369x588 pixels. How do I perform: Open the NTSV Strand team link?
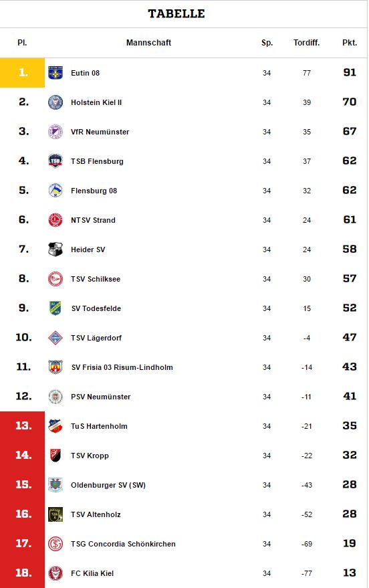click(x=94, y=220)
